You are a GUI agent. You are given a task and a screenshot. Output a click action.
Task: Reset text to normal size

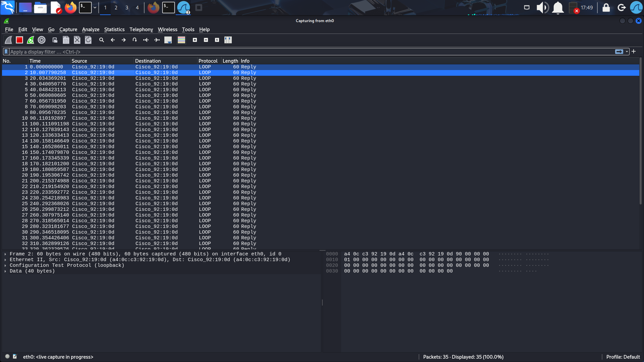pyautogui.click(x=217, y=40)
